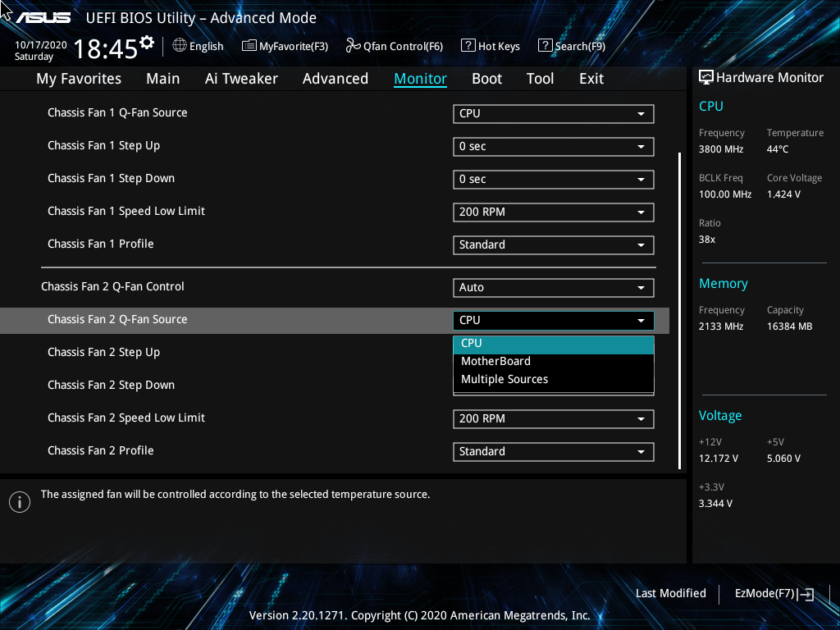Open the Ai Tweaker tab
840x630 pixels.
[x=241, y=79]
